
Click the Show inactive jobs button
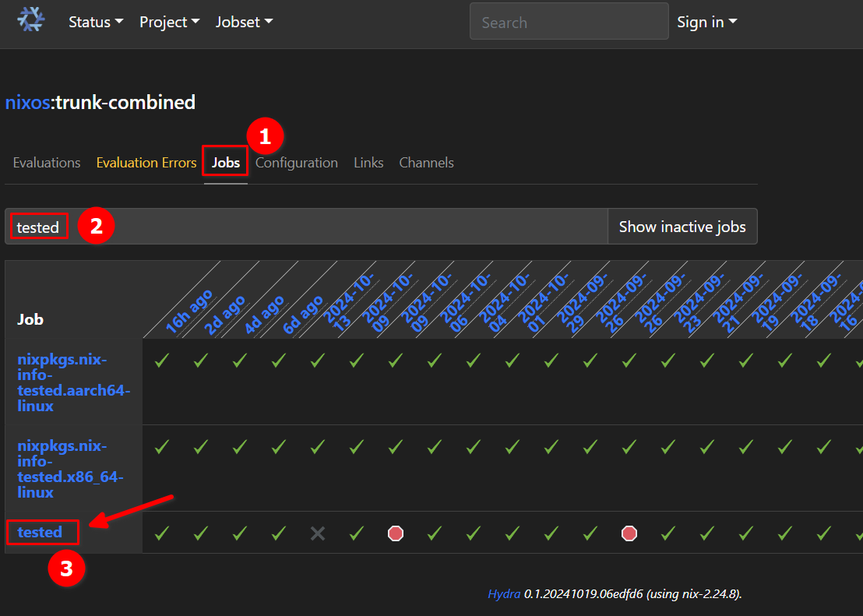[x=682, y=227]
